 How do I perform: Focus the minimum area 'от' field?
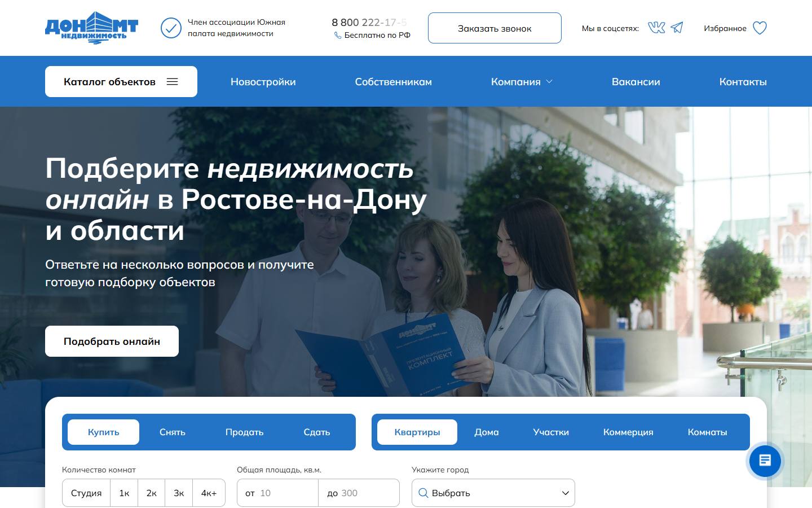tap(277, 493)
